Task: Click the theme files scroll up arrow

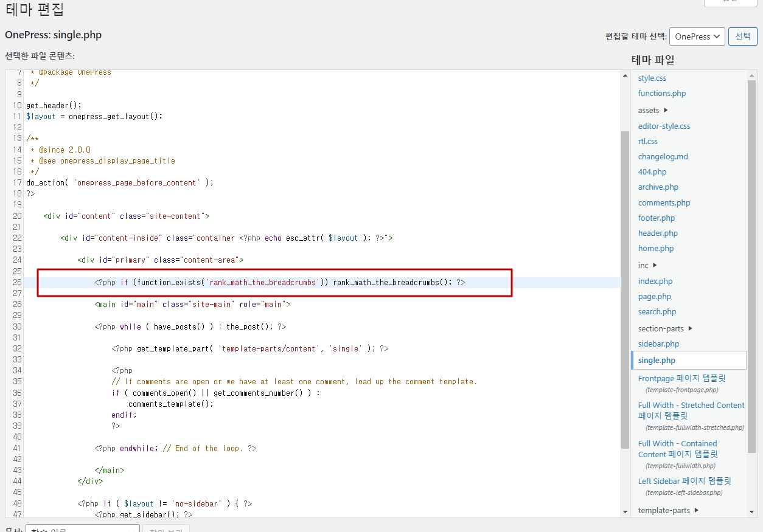Action: tap(752, 75)
